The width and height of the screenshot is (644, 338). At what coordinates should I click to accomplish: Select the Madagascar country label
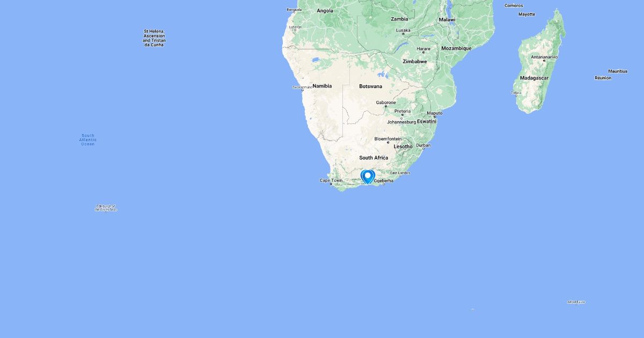[534, 78]
